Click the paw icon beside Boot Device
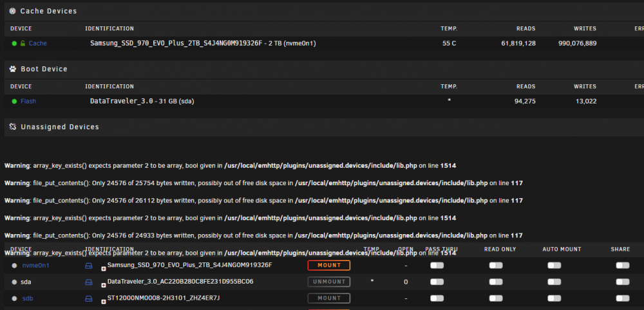This screenshot has height=310, width=644. (13, 69)
